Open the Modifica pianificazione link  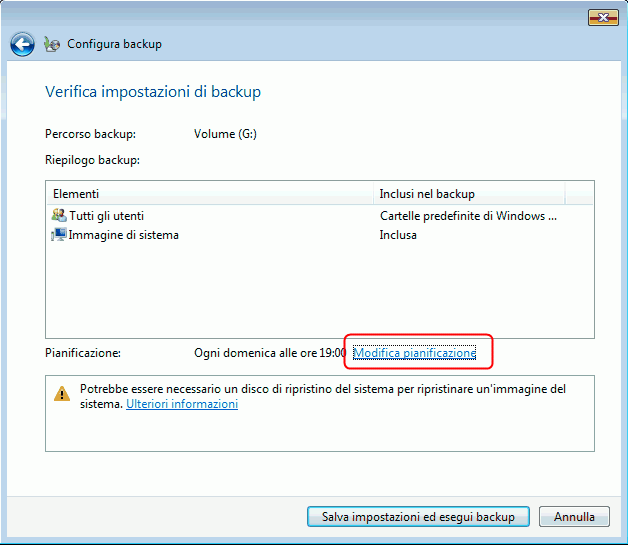pos(415,353)
